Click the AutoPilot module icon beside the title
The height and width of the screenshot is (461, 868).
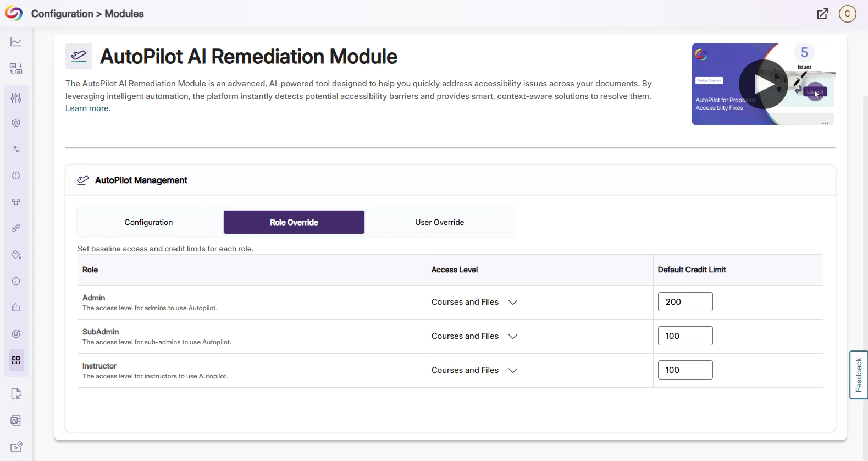[79, 56]
